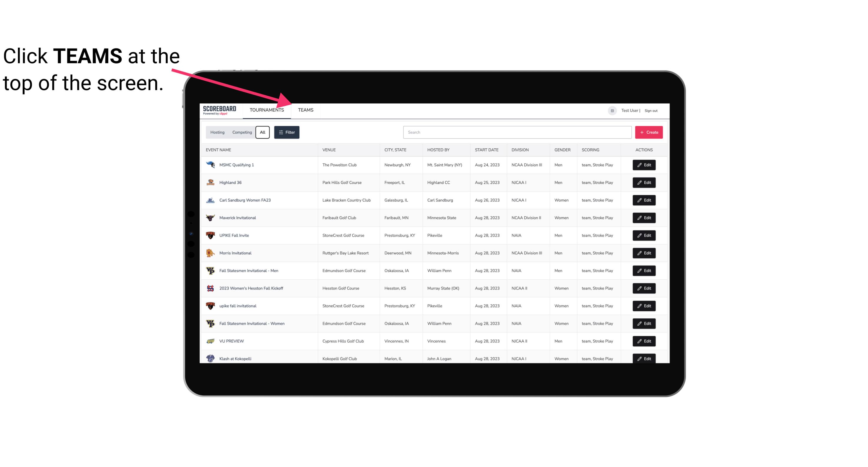The image size is (868, 467).
Task: Toggle the Competing filter tab
Action: point(241,132)
